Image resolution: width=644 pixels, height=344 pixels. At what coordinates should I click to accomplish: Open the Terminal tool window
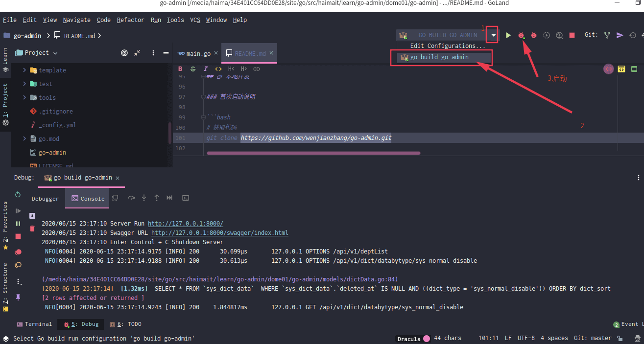(x=34, y=324)
